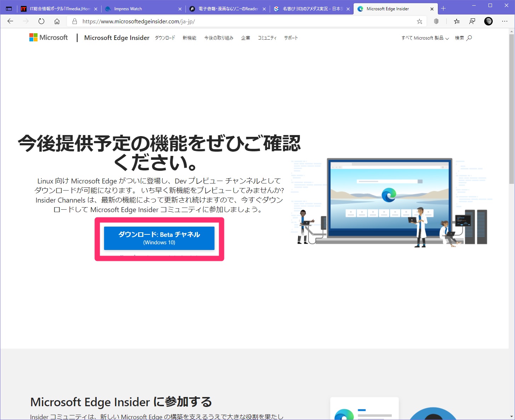Viewport: 515px width, 420px height.
Task: Open the 新機能 nav menu item
Action: click(x=189, y=38)
